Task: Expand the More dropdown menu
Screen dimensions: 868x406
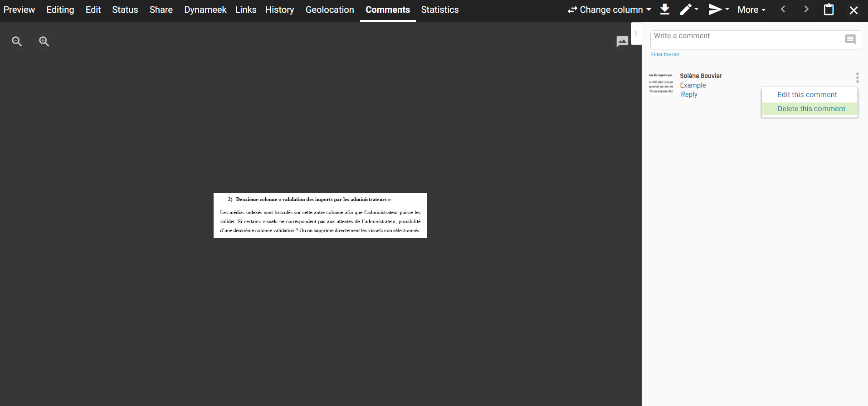Action: pyautogui.click(x=751, y=10)
